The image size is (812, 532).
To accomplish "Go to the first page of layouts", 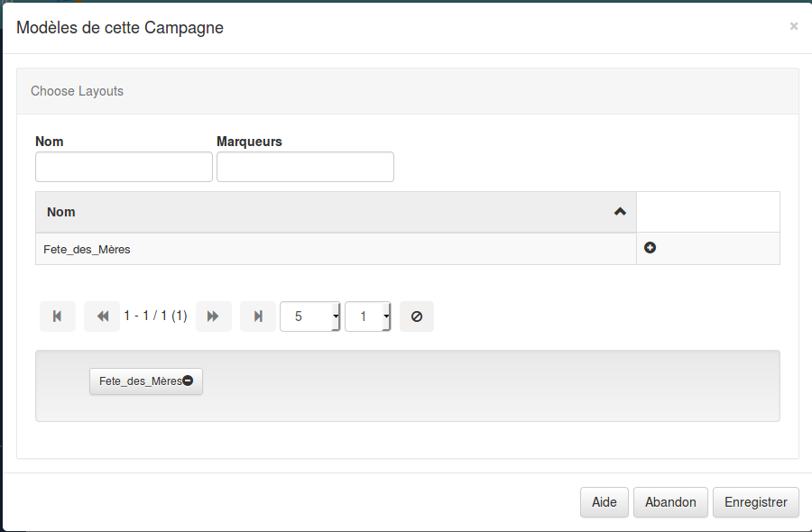I will pyautogui.click(x=58, y=316).
